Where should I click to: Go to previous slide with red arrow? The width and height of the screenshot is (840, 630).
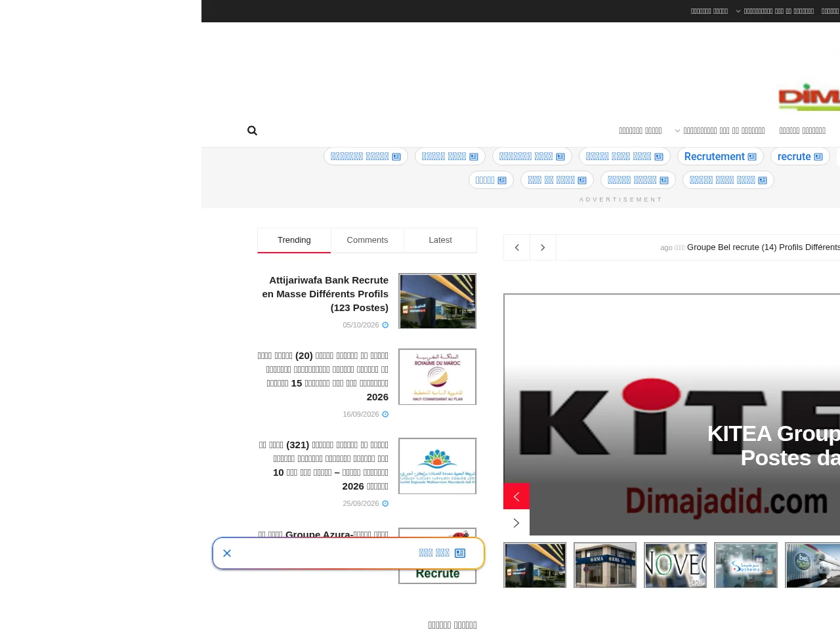pyautogui.click(x=516, y=496)
